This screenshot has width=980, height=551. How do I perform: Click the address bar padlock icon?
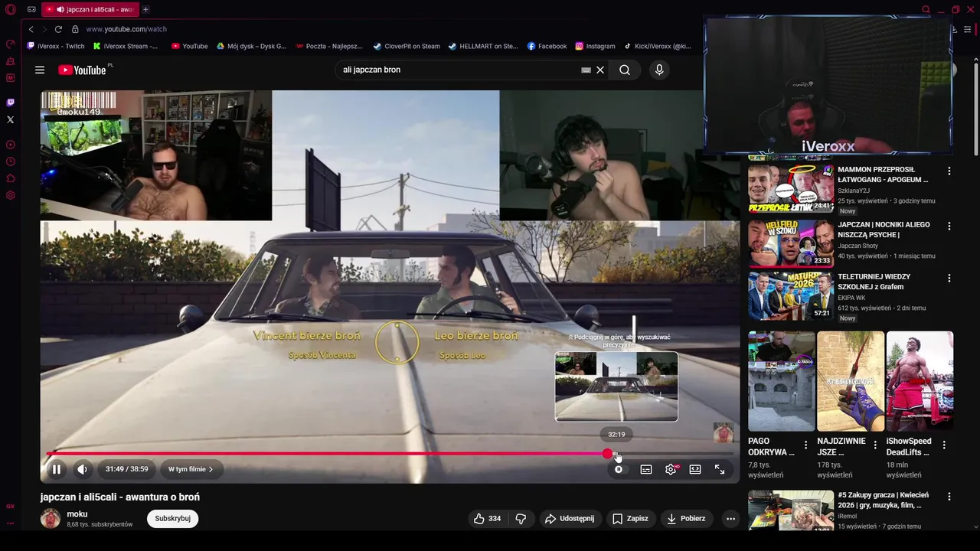pos(75,29)
